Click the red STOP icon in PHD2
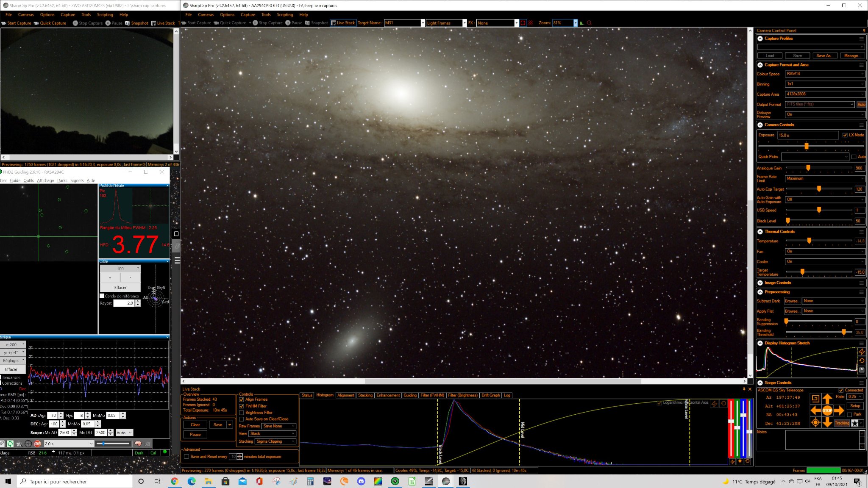The width and height of the screenshot is (868, 488). pos(37,444)
